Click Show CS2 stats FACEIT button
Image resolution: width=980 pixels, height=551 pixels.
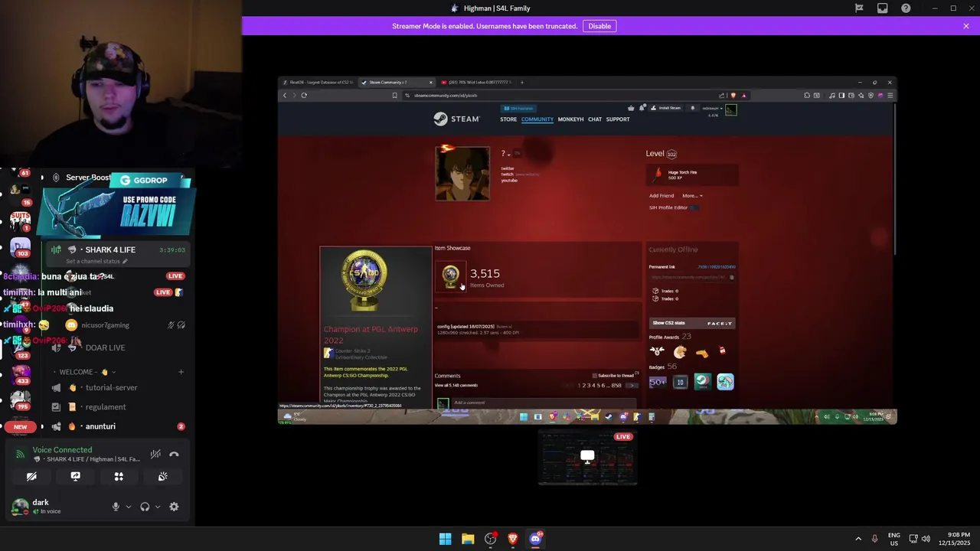point(692,323)
